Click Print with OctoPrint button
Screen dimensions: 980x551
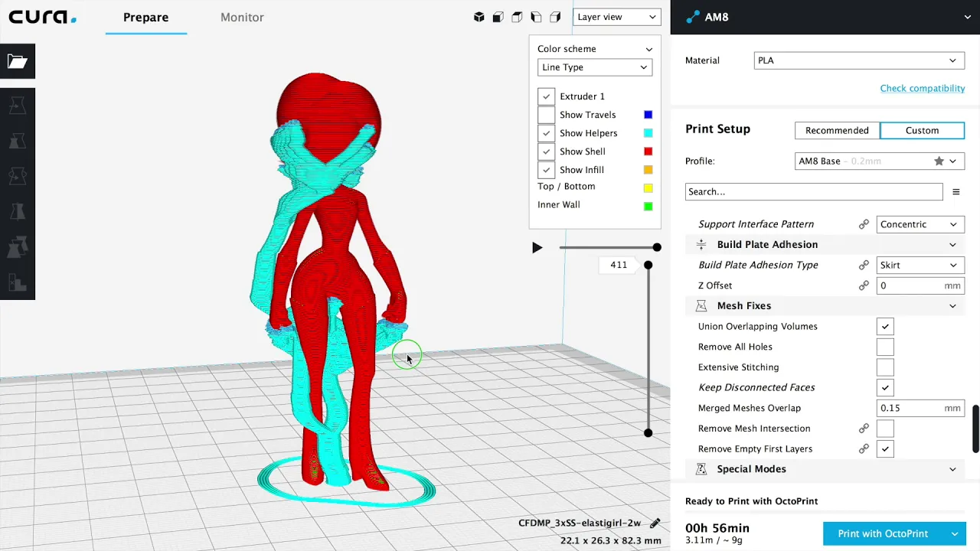click(884, 534)
